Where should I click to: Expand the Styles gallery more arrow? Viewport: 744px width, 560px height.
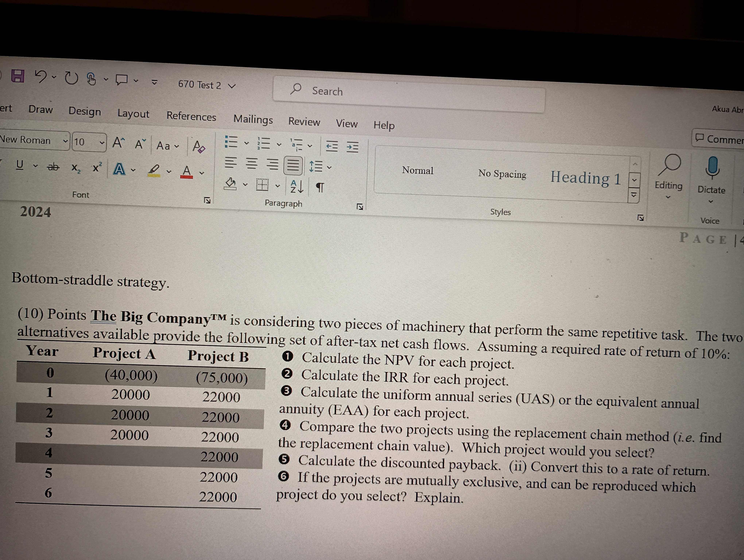click(x=634, y=195)
